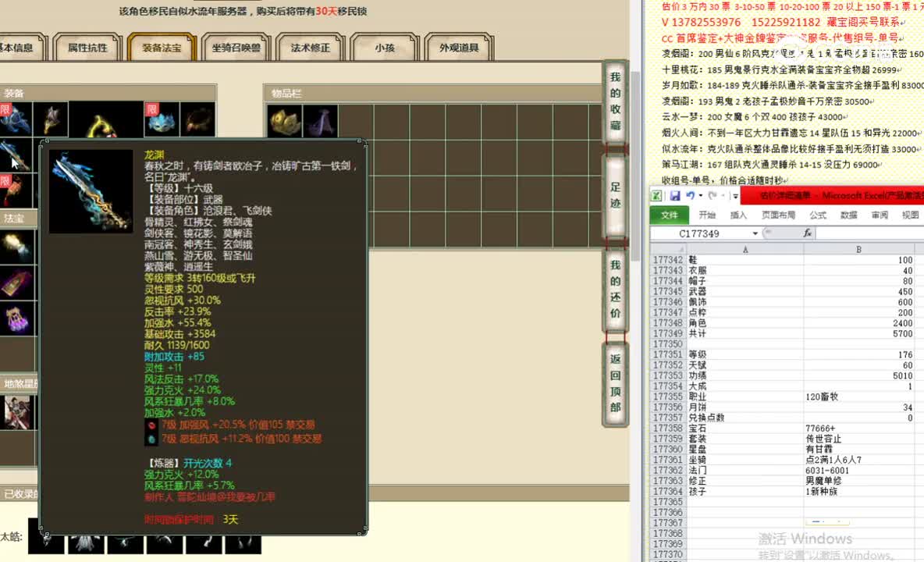The image size is (924, 562).
Task: Select the purple lantern 法宝 icon
Action: point(16,318)
